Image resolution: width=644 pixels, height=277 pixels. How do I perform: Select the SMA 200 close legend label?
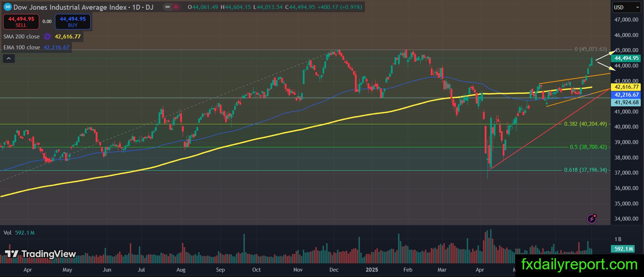click(x=22, y=37)
